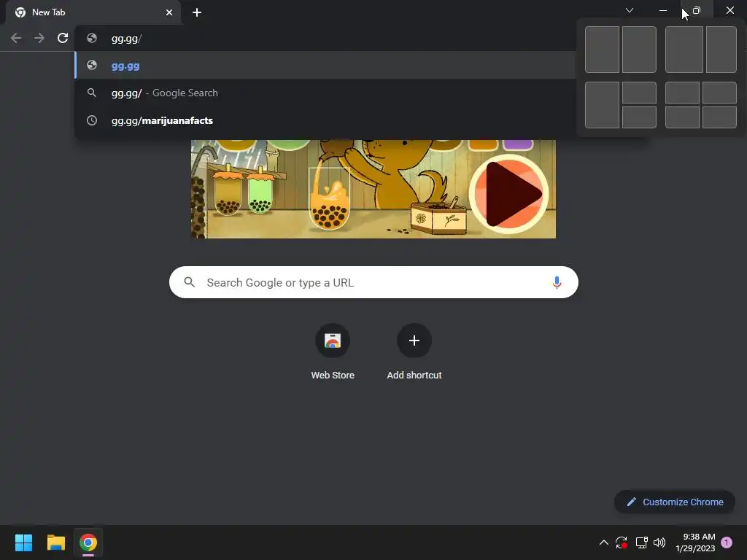747x560 pixels.
Task: Open the notification badge showing 1
Action: (x=727, y=542)
